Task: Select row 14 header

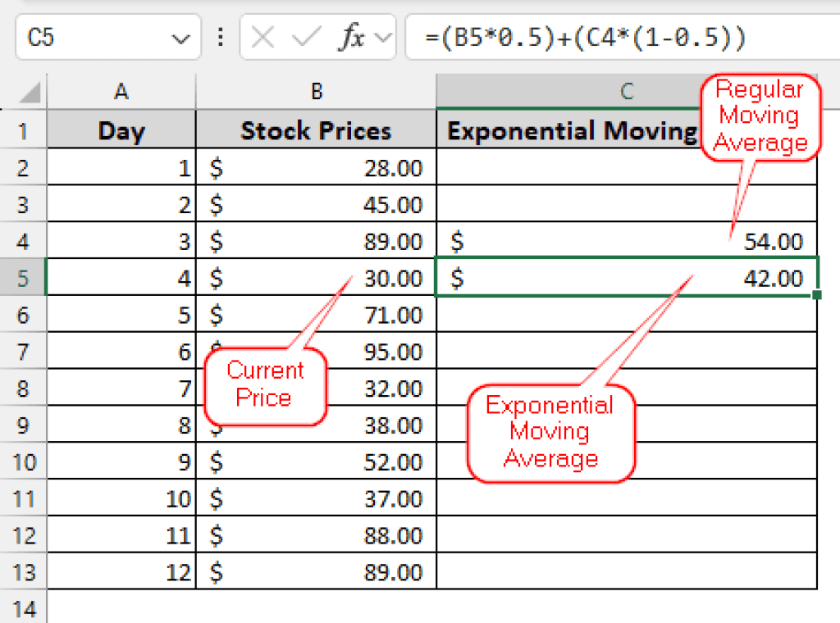Action: click(x=23, y=608)
